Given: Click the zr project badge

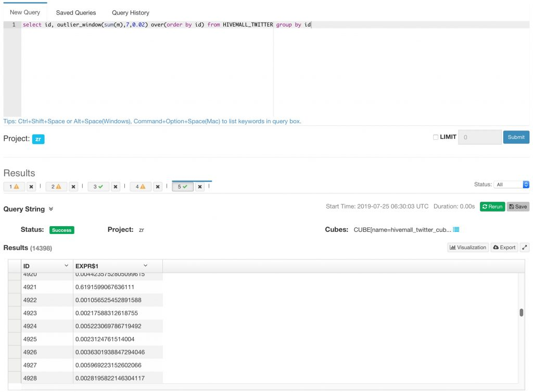Looking at the screenshot, I should pos(38,139).
